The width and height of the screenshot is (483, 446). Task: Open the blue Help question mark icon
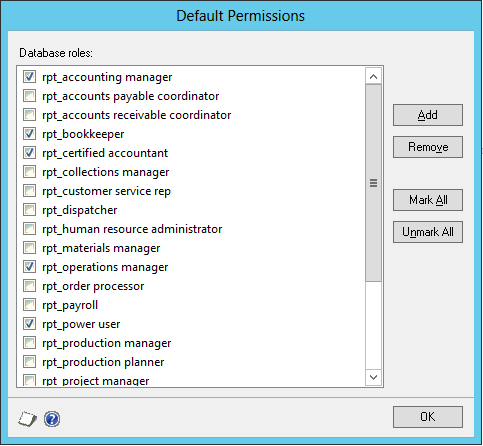click(x=52, y=419)
